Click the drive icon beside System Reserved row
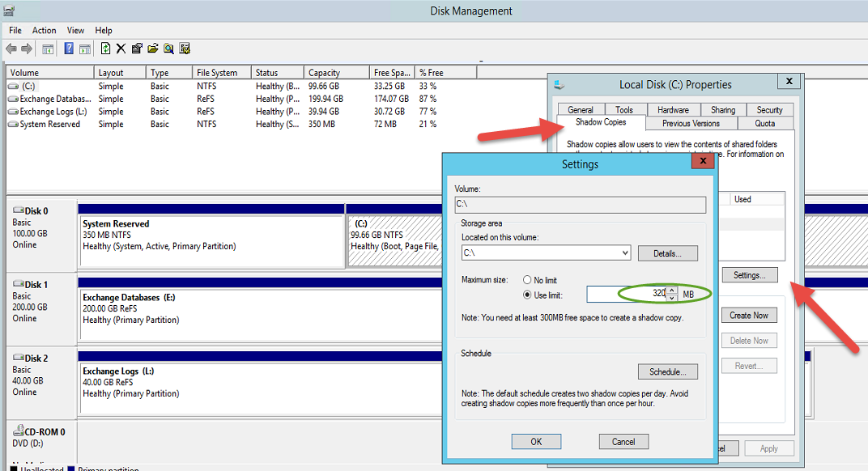The image size is (868, 471). click(x=13, y=125)
